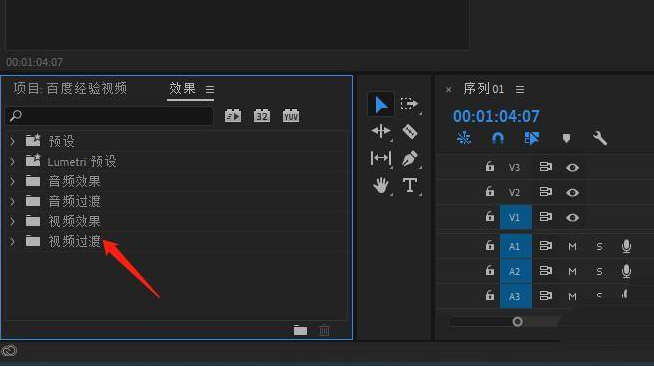
Task: Expand the 视频过渡 folder
Action: [13, 241]
